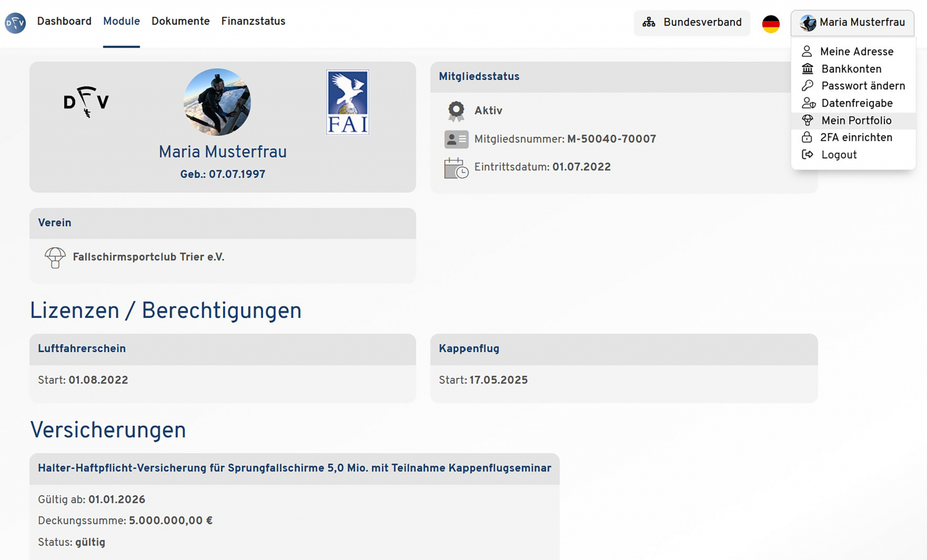The height and width of the screenshot is (560, 927).
Task: Open Meine Adresse from user menu
Action: click(x=856, y=52)
